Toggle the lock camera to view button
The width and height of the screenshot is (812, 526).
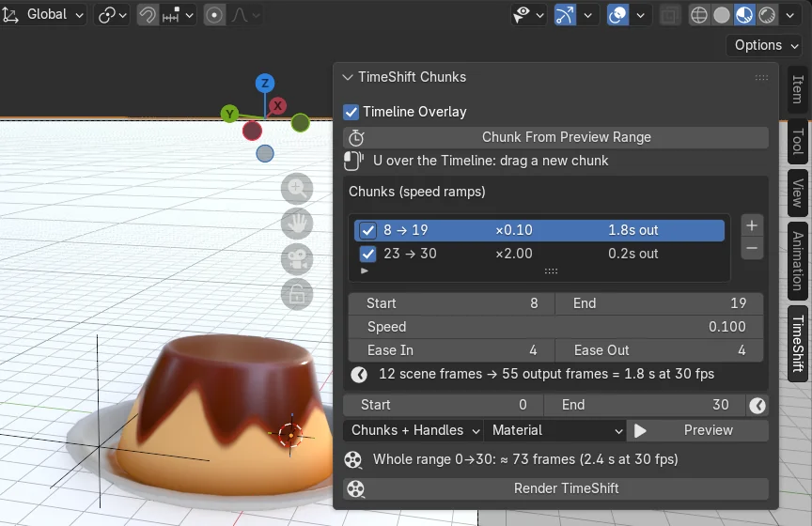297,294
